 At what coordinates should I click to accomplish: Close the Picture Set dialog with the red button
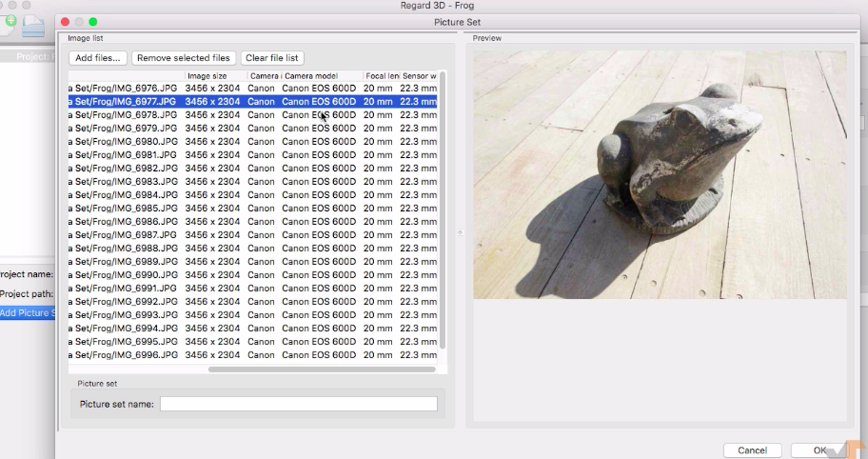(x=65, y=21)
